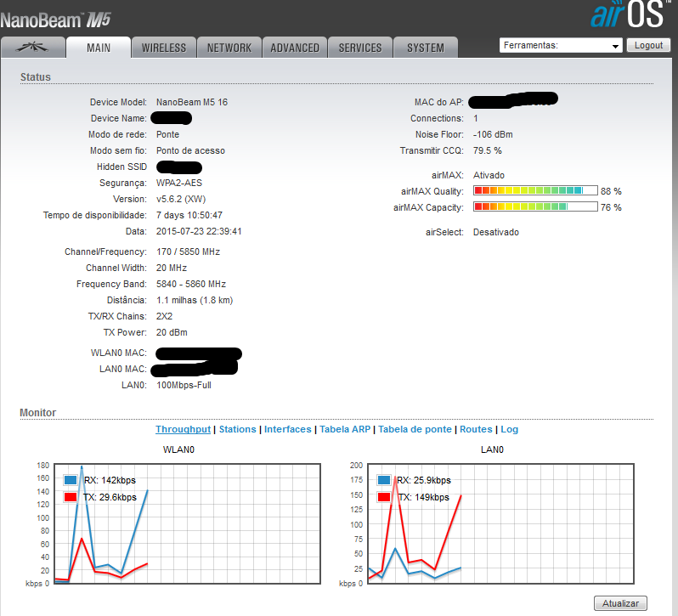Expand the Ferramentas dropdown
Viewport: 678px width, 616px height.
(561, 45)
